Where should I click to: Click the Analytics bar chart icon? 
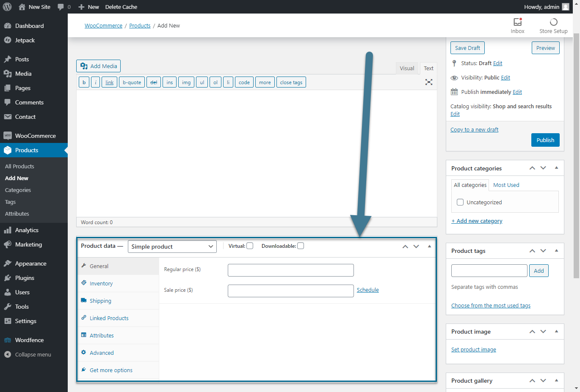click(8, 230)
